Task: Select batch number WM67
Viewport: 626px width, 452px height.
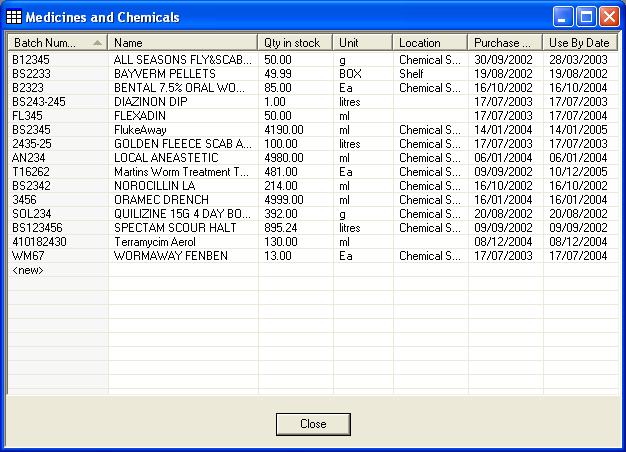Action: point(58,256)
